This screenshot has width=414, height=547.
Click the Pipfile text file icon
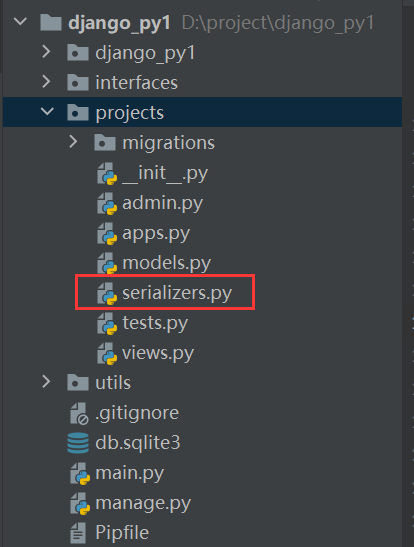tap(78, 533)
